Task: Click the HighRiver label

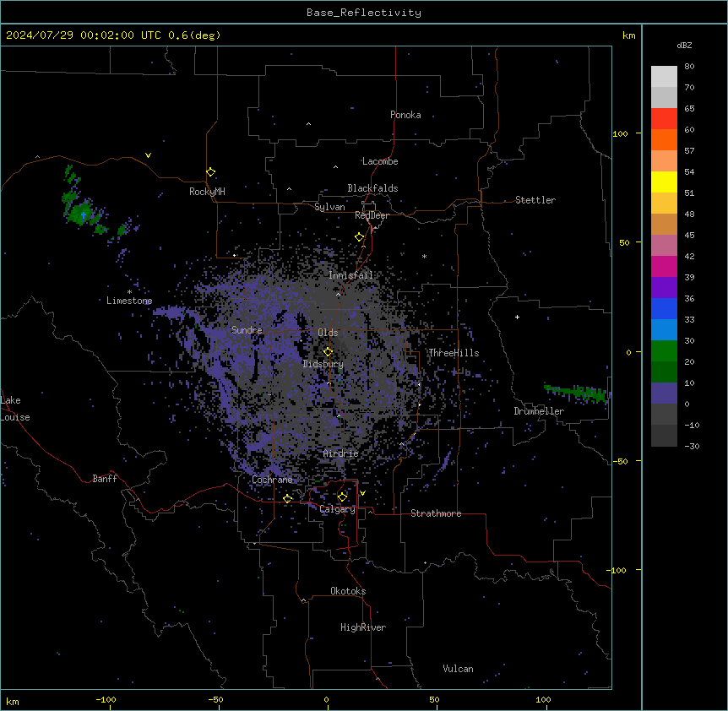Action: tap(363, 627)
